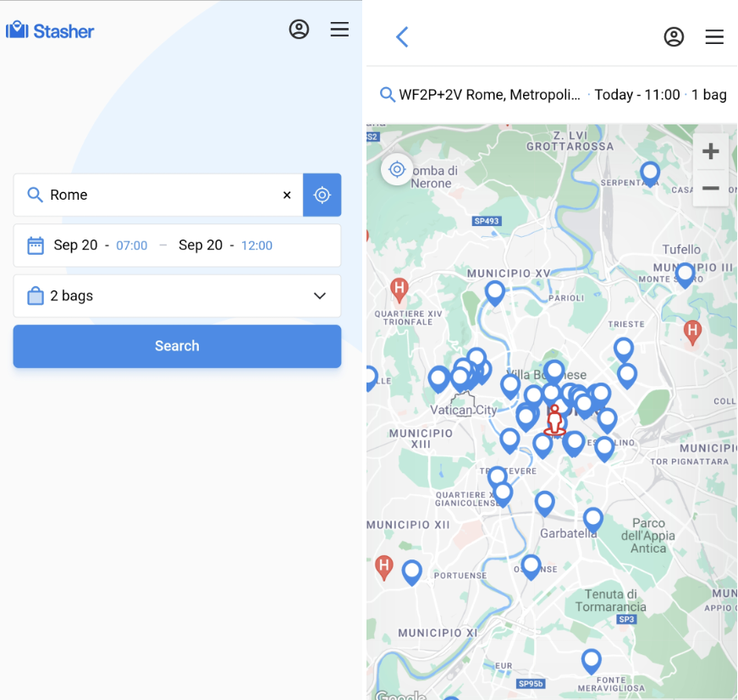Select the Sep 20 drop-off date
The width and height of the screenshot is (738, 700).
[75, 245]
